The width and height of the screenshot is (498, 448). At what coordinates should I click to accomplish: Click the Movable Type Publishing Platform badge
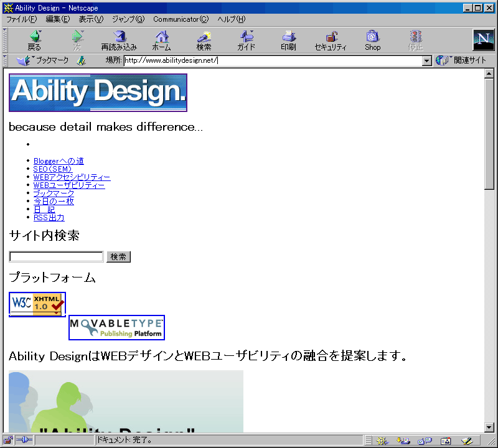click(x=116, y=328)
